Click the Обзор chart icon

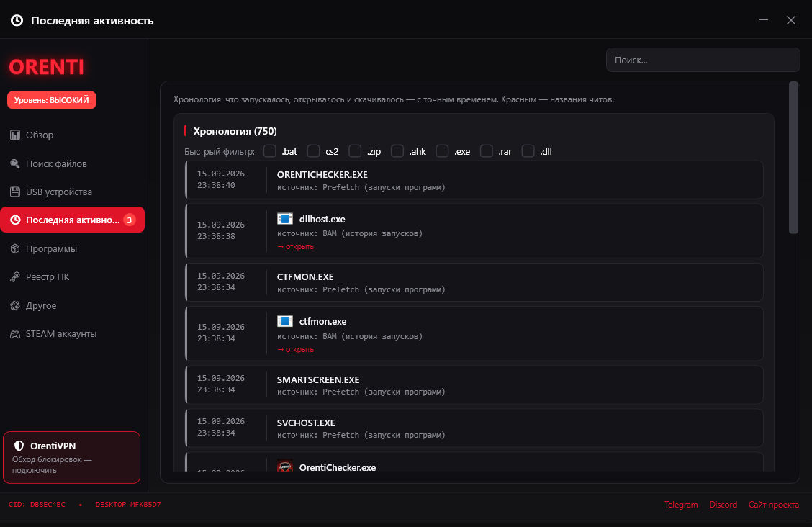coord(15,135)
